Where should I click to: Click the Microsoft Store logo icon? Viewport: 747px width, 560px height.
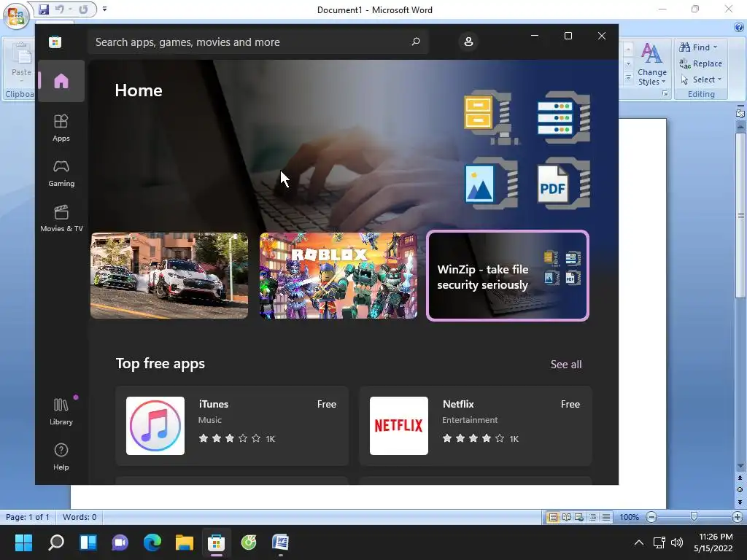click(x=55, y=42)
